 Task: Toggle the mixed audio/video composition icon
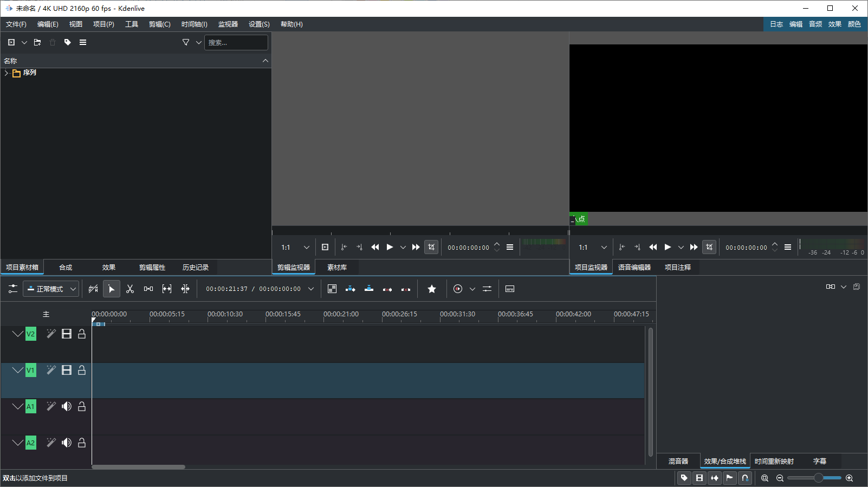[332, 289]
